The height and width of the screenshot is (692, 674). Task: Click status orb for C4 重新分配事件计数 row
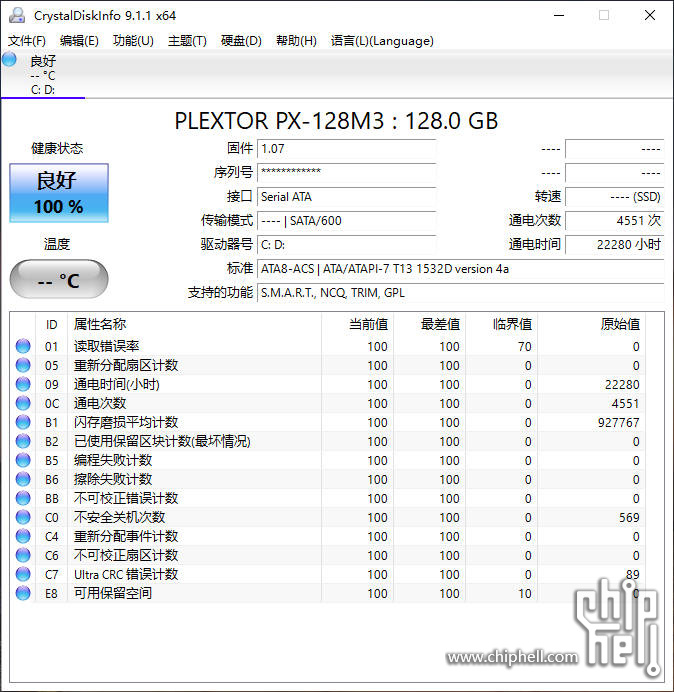pos(23,536)
